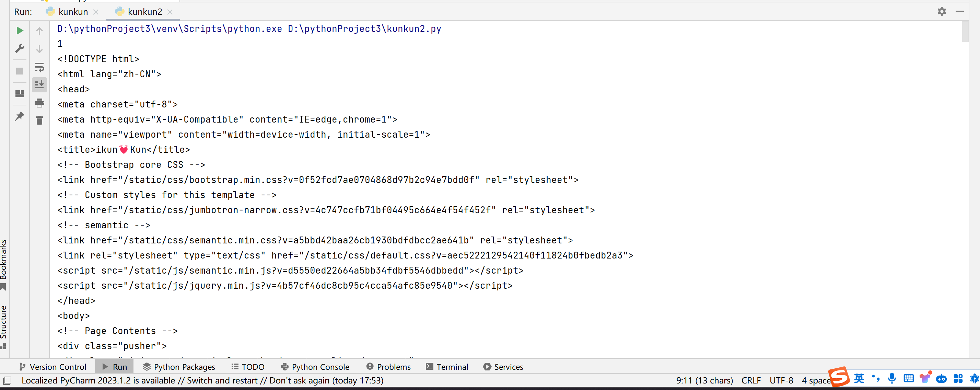Open caret position 9:11 go-to-line

tap(704, 380)
